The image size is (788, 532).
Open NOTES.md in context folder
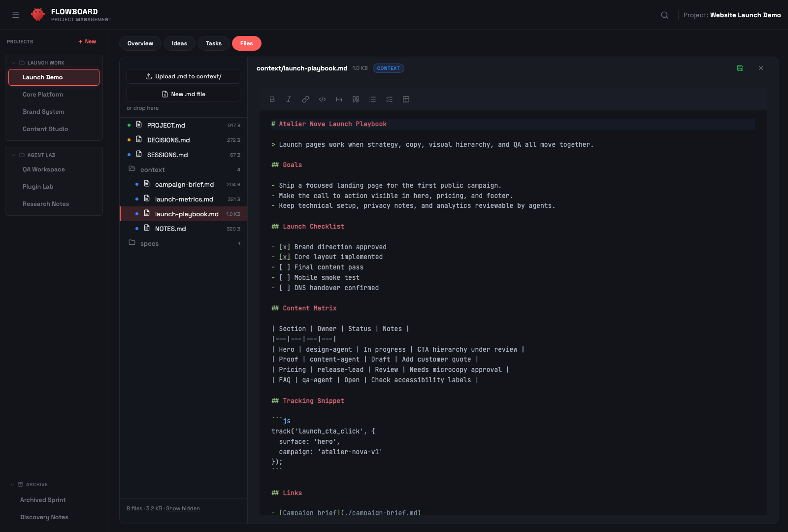pyautogui.click(x=183, y=229)
